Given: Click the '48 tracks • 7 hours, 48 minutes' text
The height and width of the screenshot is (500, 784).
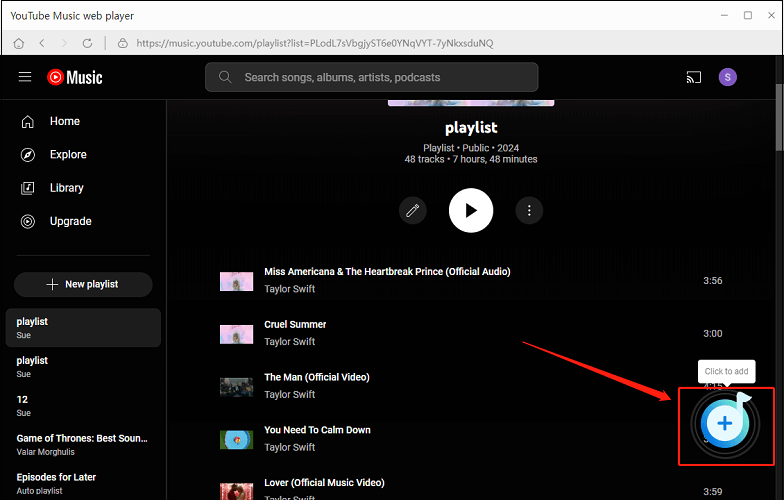Looking at the screenshot, I should coord(470,160).
